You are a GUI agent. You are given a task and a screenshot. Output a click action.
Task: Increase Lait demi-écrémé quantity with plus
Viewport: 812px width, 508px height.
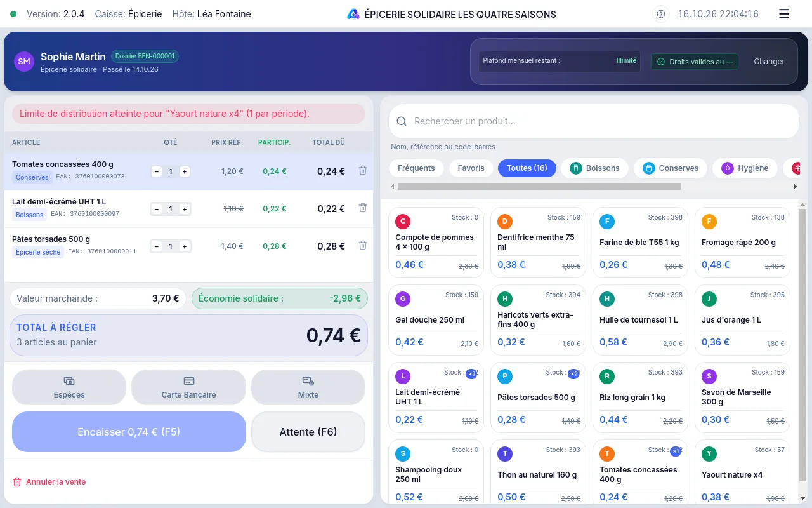point(185,209)
